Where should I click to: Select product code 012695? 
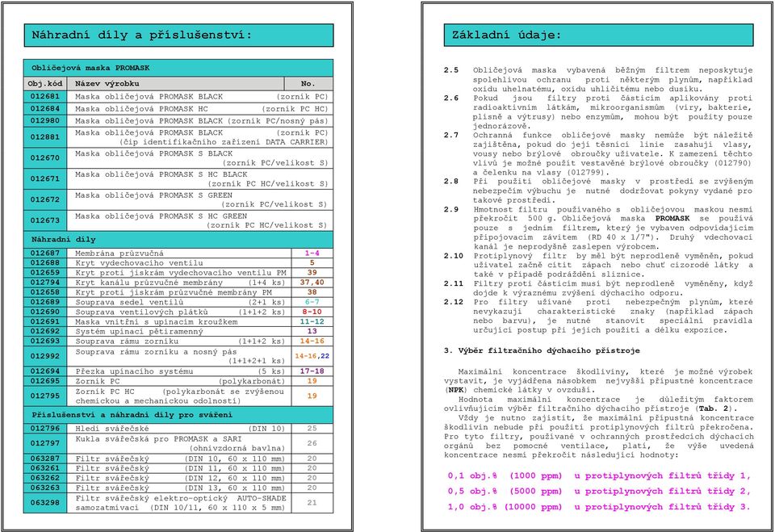coord(45,381)
